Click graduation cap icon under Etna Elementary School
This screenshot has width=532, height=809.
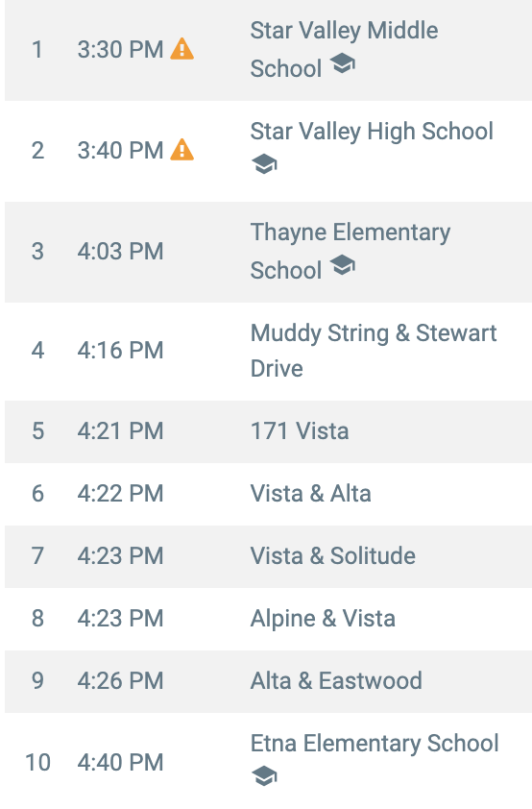coord(264,776)
